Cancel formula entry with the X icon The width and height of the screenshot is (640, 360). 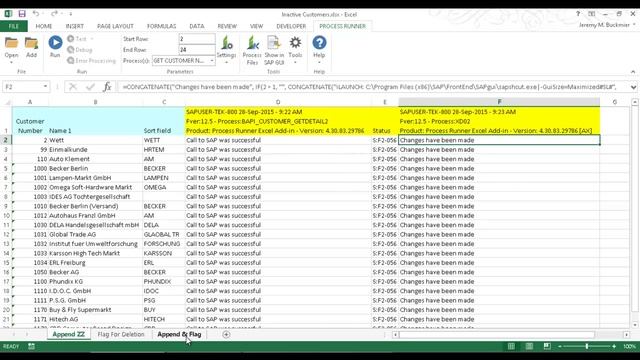[x=73, y=87]
